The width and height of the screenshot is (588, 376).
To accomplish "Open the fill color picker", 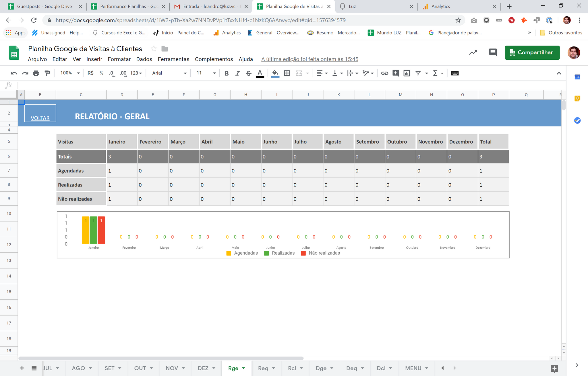I will pos(275,73).
